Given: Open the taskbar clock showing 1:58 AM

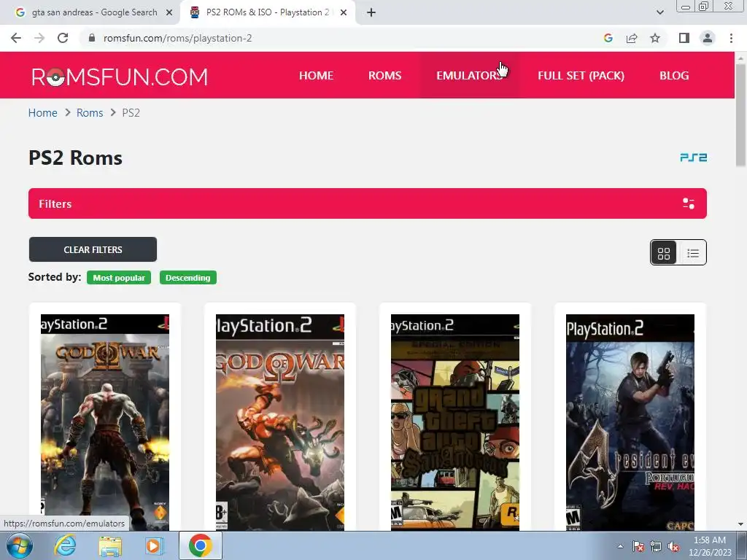Looking at the screenshot, I should (710, 546).
